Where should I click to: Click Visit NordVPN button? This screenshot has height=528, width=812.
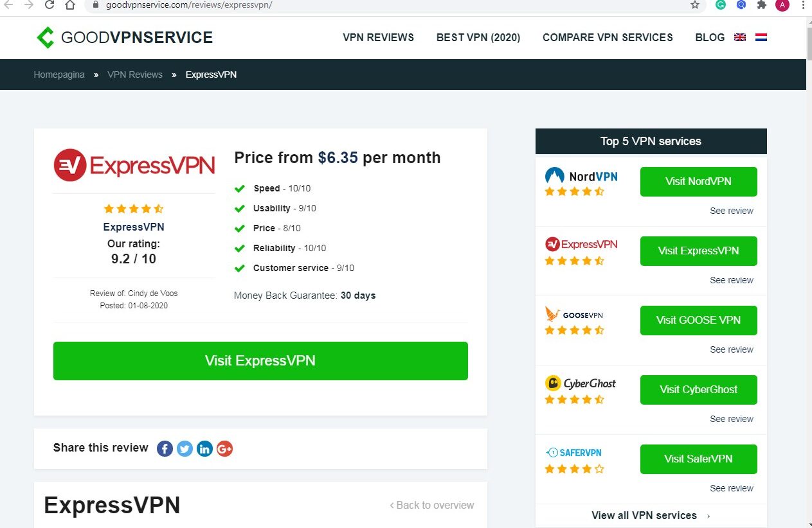click(698, 182)
